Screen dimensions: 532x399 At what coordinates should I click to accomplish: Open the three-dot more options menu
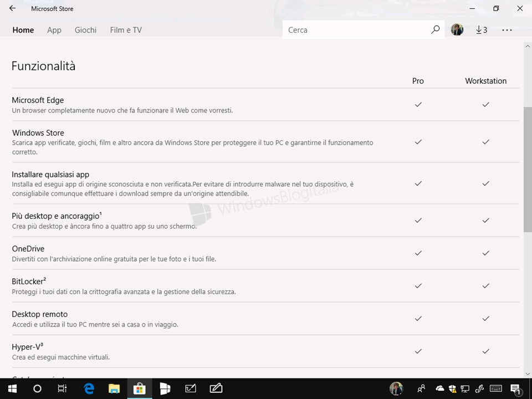coord(507,30)
